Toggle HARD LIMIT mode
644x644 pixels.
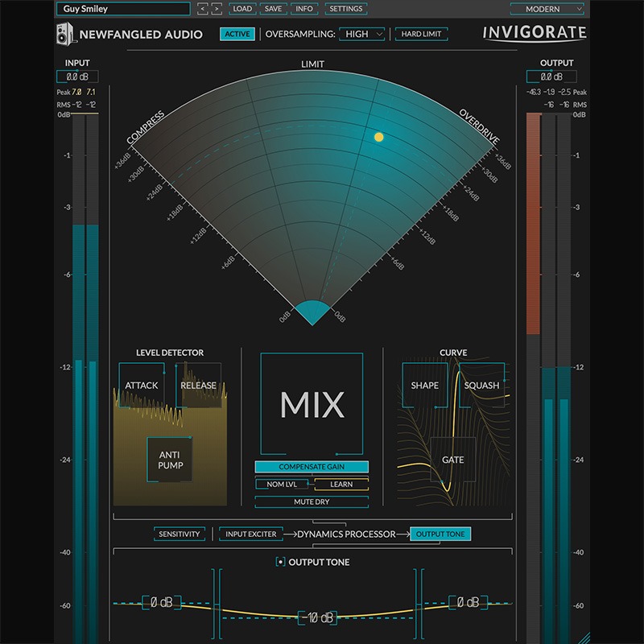(x=421, y=34)
